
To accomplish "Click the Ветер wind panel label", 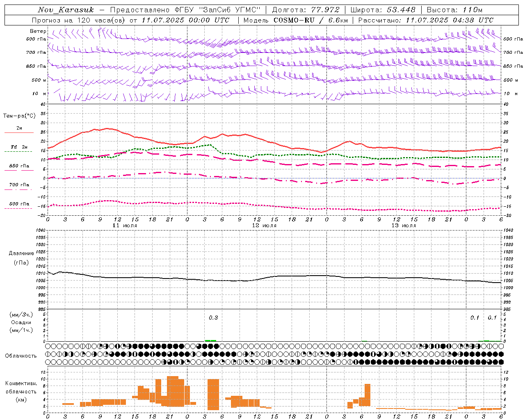I will [38, 31].
